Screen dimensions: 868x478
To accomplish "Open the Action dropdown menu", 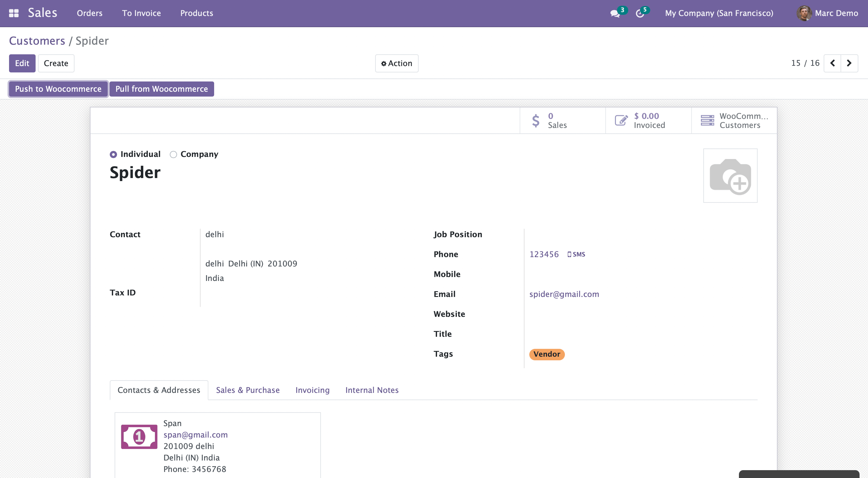I will (397, 63).
